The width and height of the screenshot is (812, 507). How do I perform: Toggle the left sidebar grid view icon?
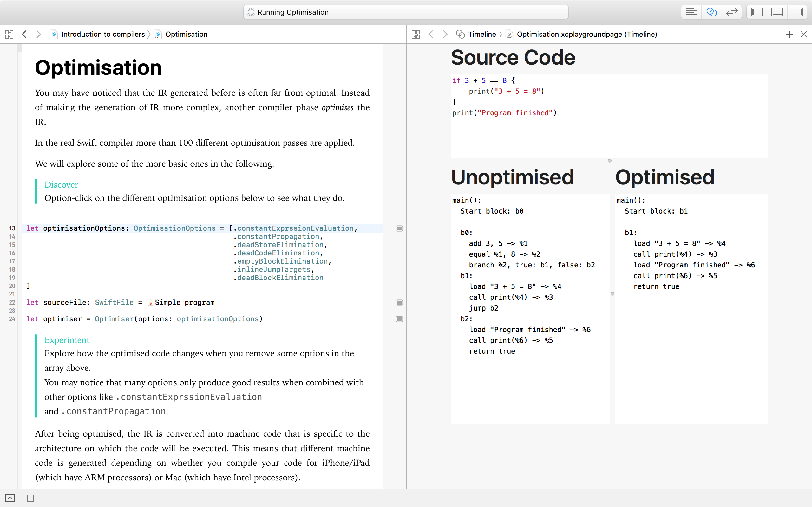[9, 34]
